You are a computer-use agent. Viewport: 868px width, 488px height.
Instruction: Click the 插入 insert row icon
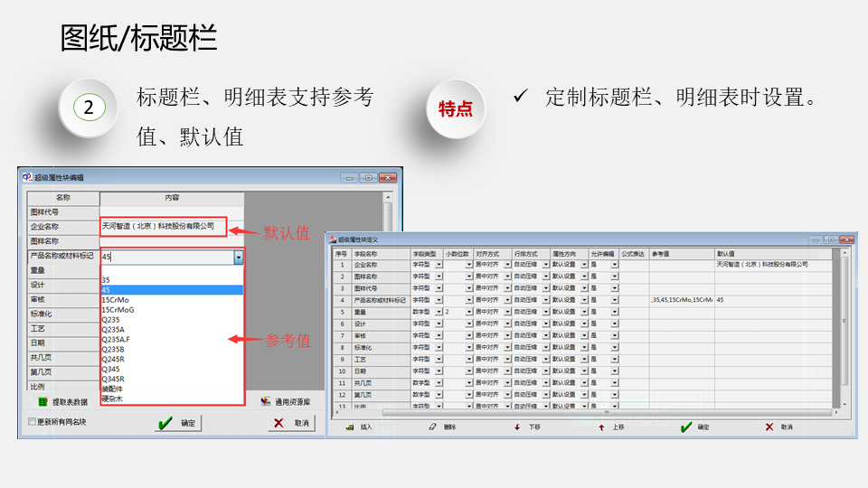(351, 427)
